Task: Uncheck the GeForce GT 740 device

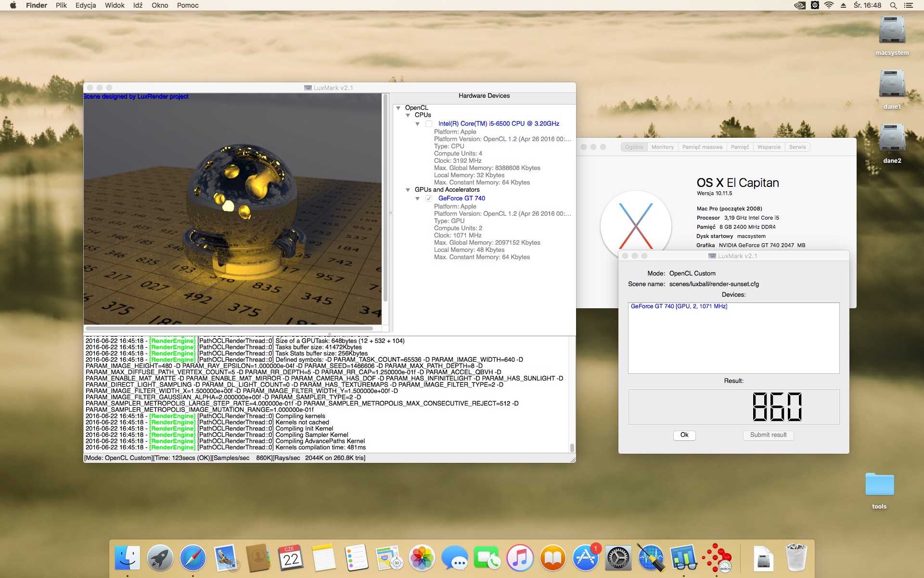Action: 429,198
